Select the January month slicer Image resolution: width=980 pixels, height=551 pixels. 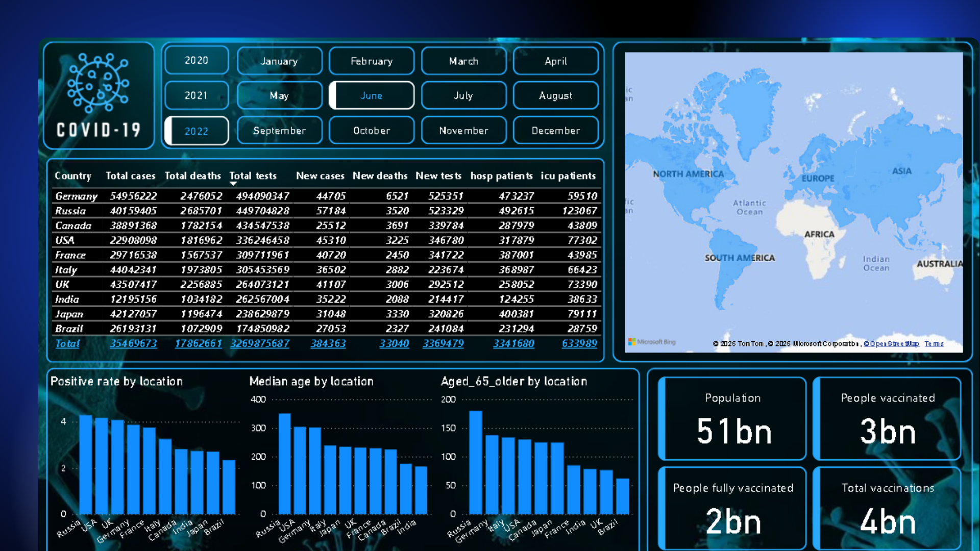coord(279,61)
